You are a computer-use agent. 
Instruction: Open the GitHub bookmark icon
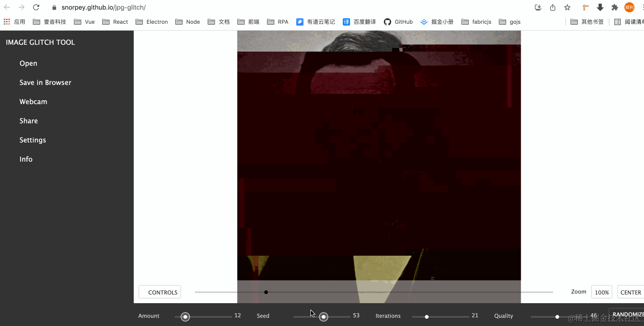387,21
